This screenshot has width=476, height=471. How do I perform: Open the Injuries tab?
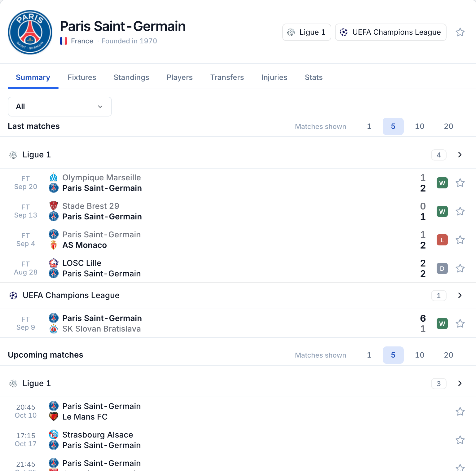click(x=274, y=77)
